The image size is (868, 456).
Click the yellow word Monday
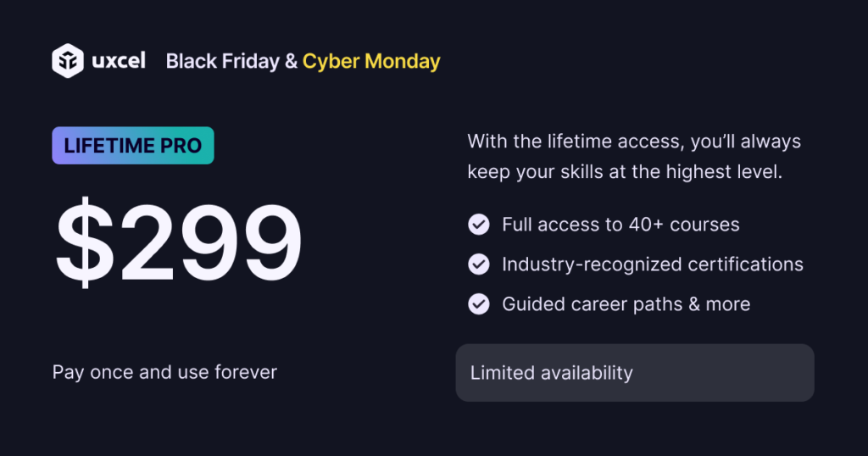pos(403,61)
